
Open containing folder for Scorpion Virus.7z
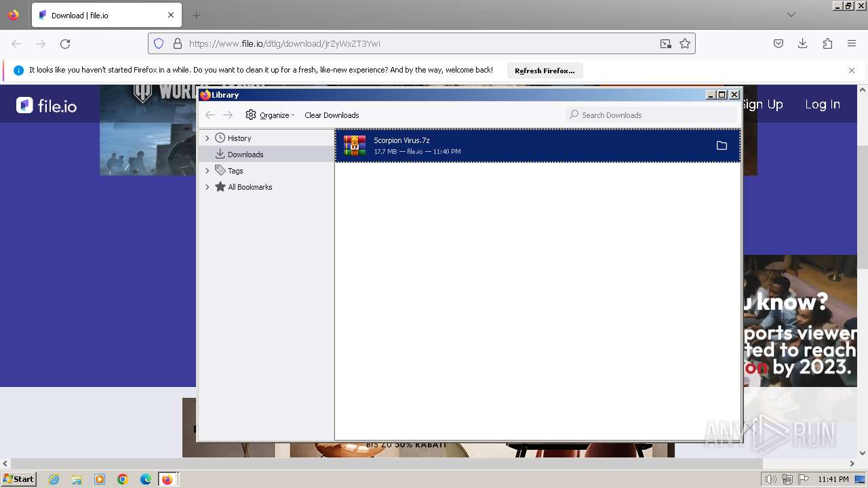722,146
